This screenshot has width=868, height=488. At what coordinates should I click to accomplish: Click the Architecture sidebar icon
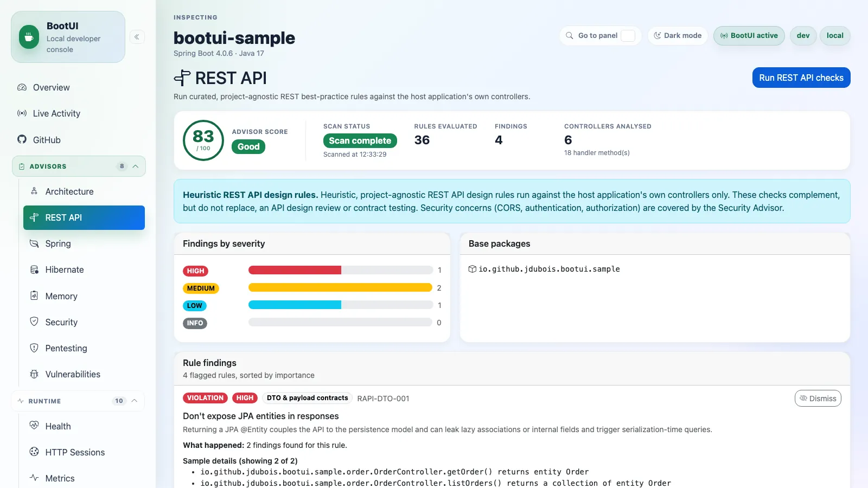(x=34, y=191)
